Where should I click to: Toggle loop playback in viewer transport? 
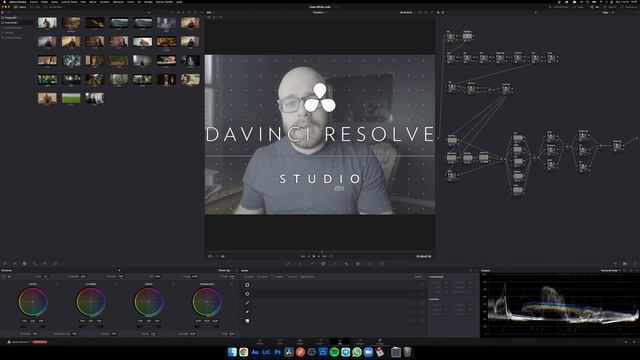(x=331, y=256)
